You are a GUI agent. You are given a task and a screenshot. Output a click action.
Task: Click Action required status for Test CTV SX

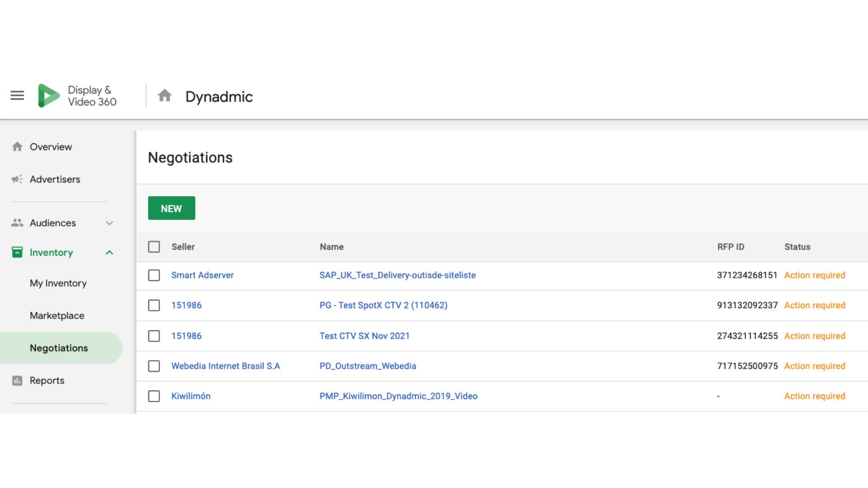[815, 336]
